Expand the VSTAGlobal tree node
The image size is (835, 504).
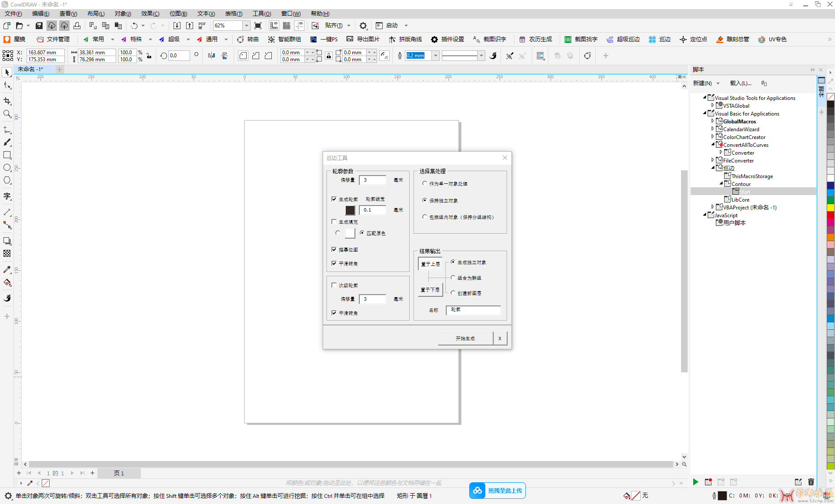[712, 105]
